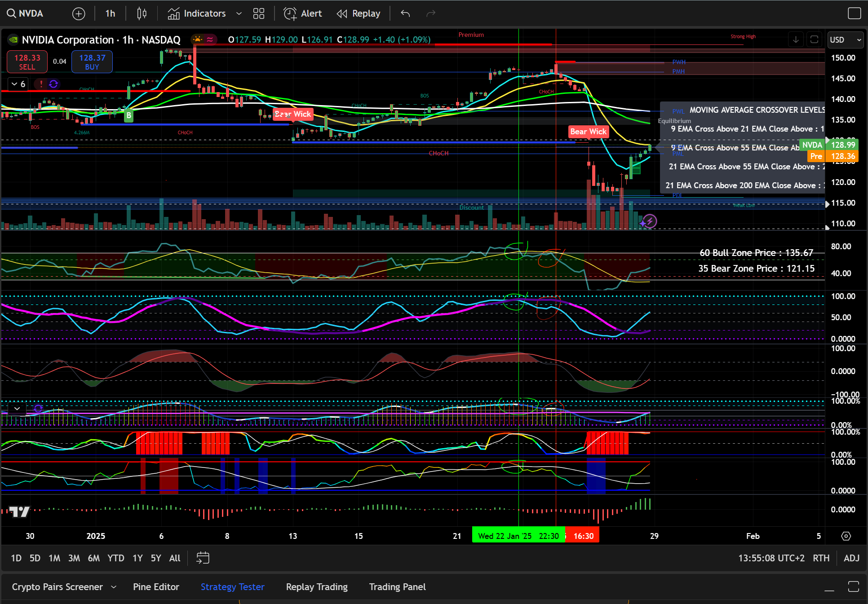The image size is (868, 604).
Task: Click the orange Pre 128.36 price label
Action: pos(833,156)
